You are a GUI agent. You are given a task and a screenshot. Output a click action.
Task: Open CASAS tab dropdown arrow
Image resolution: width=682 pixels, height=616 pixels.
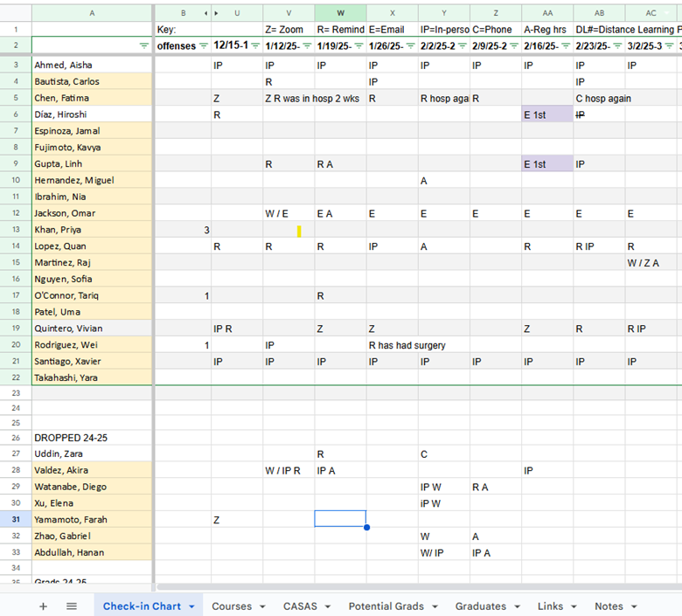point(328,606)
